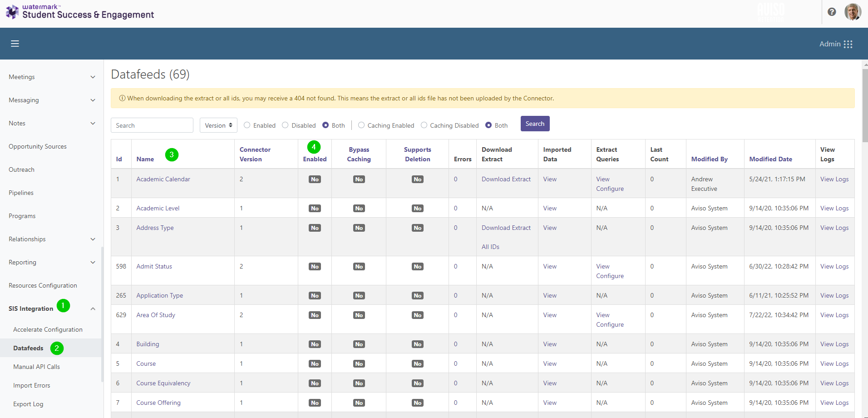
Task: Open the Version dropdown
Action: [218, 125]
